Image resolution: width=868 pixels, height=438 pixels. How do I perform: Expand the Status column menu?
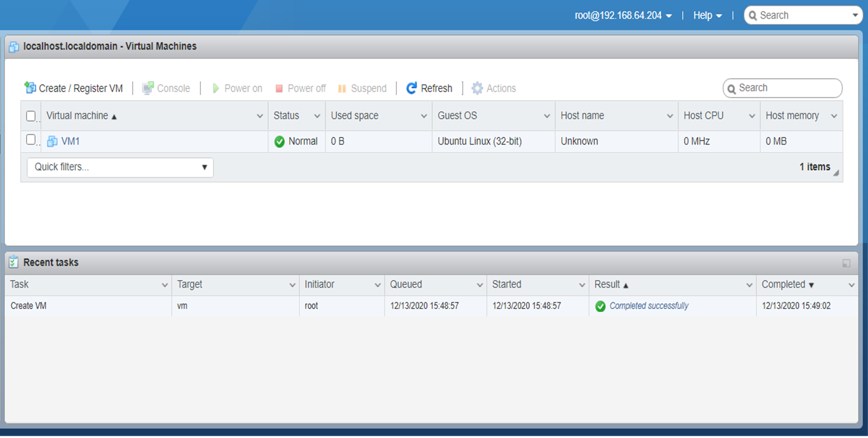point(317,116)
